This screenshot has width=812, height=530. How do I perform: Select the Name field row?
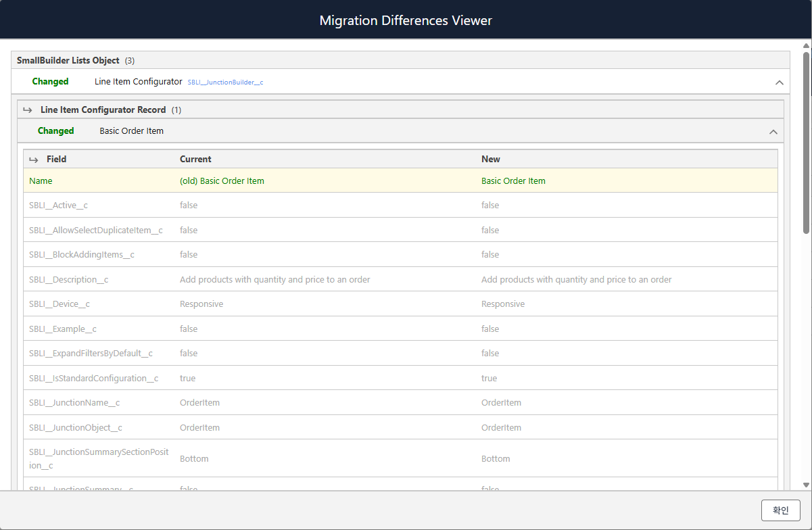(x=41, y=181)
